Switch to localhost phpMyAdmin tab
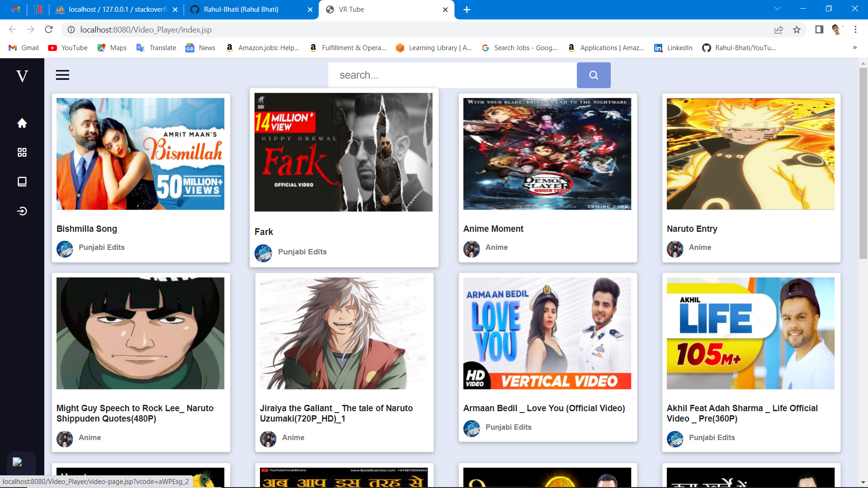This screenshot has height=488, width=868. 117,9
